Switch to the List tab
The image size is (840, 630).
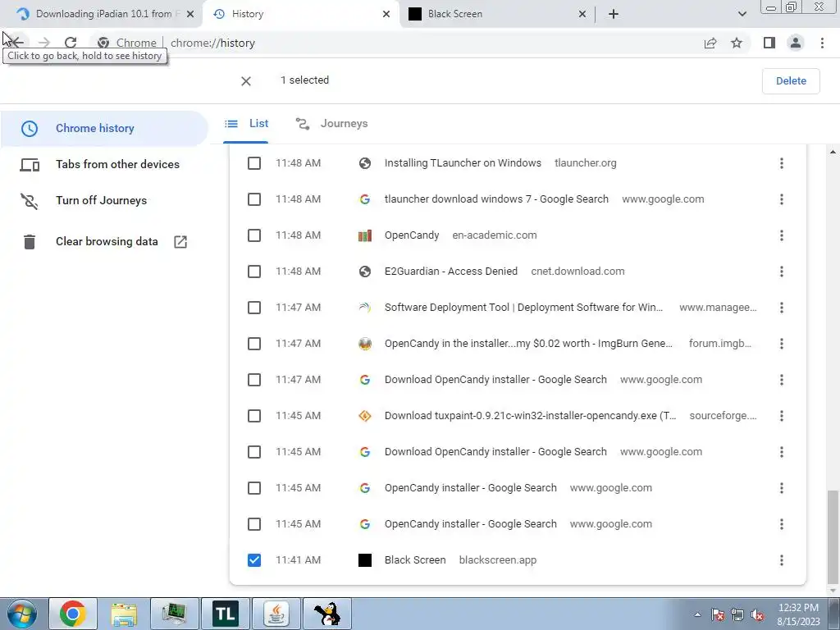(x=246, y=124)
